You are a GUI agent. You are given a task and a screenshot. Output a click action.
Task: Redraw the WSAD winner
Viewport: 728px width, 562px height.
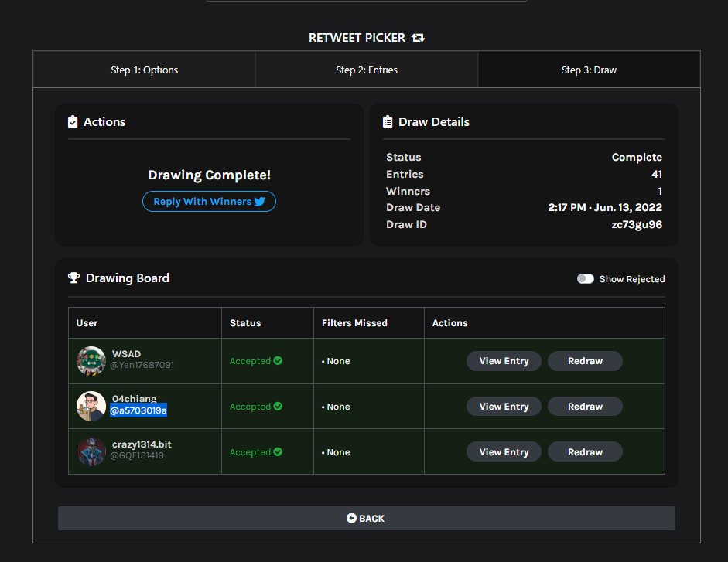(585, 360)
